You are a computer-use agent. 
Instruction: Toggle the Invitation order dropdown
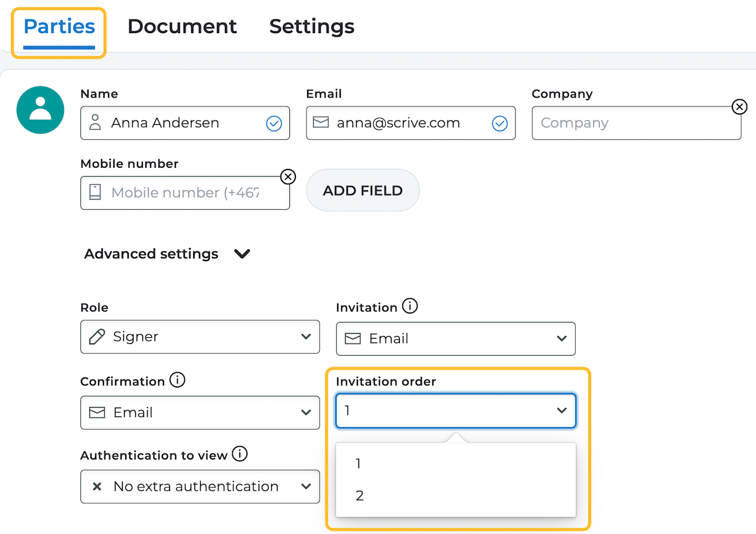pos(455,411)
